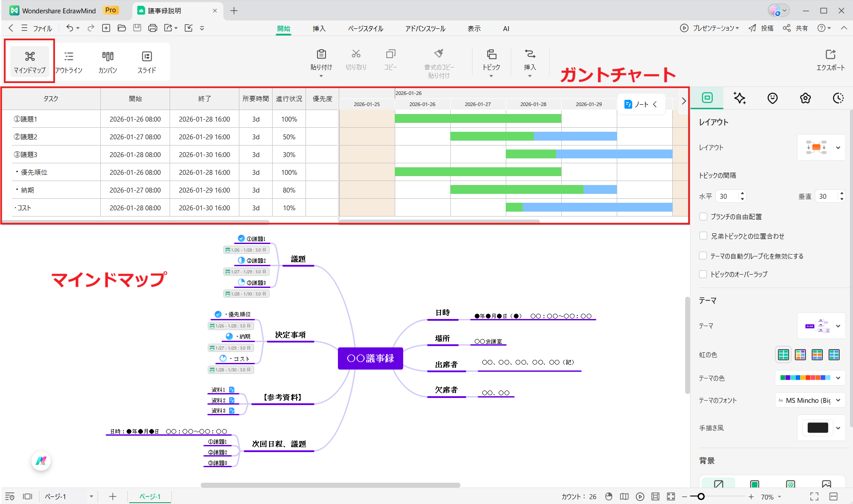Enable ブランチの自由配置 checkbox
Image resolution: width=853 pixels, height=504 pixels.
(703, 217)
